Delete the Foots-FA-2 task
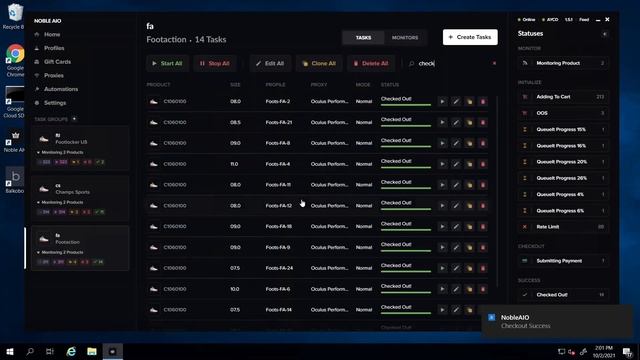 (x=483, y=101)
